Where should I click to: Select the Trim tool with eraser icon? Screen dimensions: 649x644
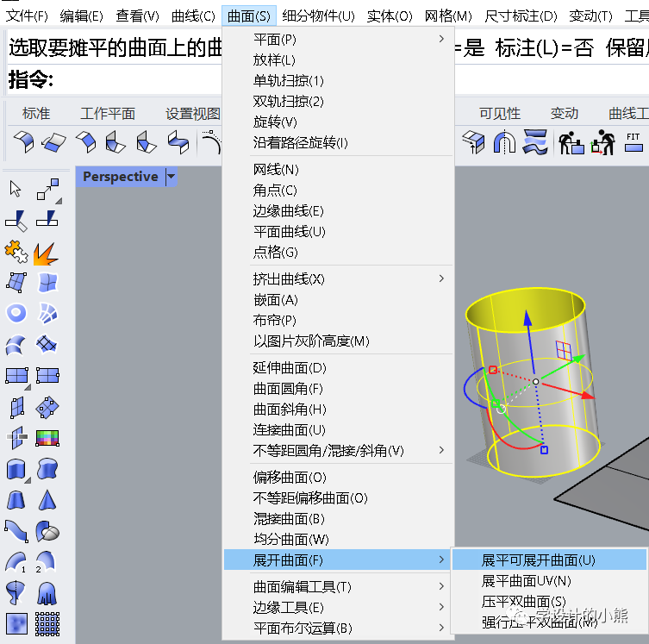[x=16, y=221]
